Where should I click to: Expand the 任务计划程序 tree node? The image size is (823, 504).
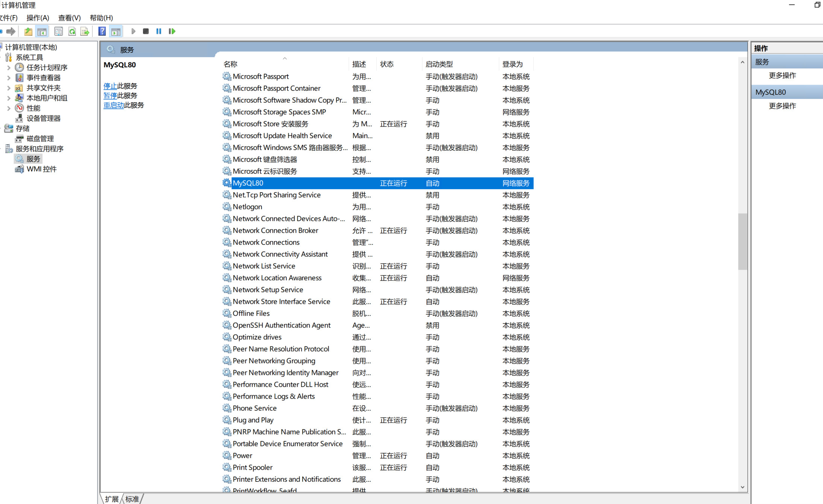coord(9,68)
